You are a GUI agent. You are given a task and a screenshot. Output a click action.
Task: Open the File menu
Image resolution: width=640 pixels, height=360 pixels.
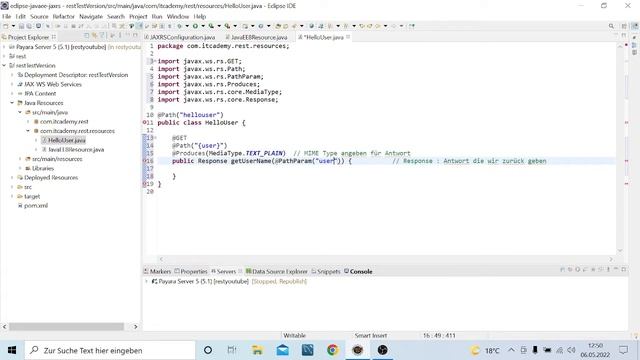click(x=7, y=16)
